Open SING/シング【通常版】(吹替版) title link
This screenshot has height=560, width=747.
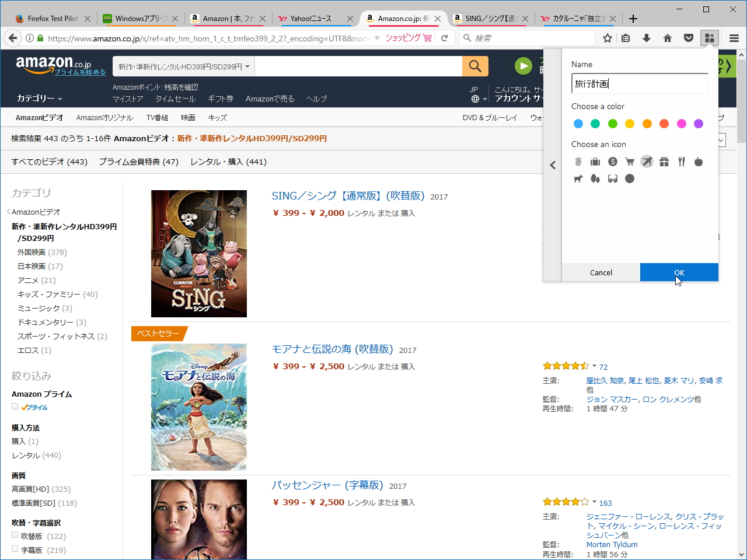(348, 196)
